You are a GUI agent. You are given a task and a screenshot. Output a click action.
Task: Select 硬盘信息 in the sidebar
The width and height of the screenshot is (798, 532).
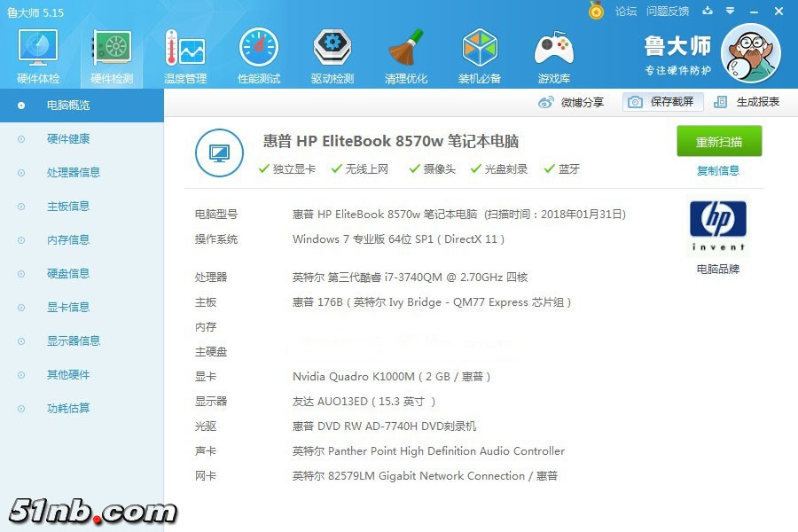tap(67, 273)
